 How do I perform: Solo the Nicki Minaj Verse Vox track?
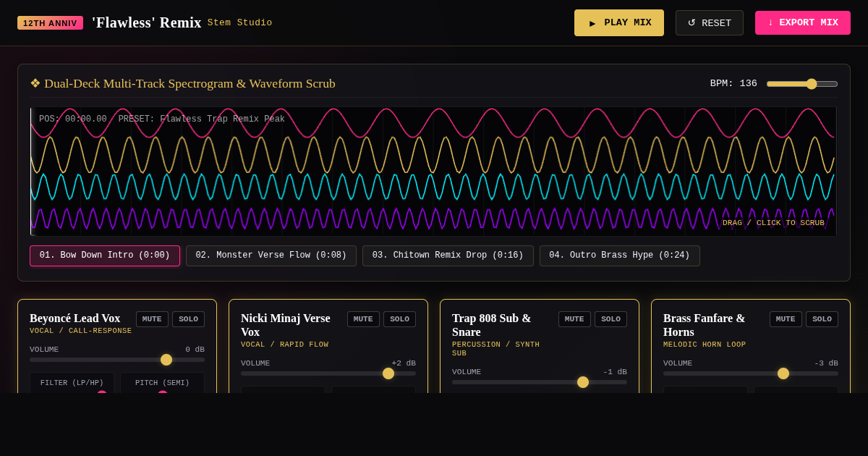(399, 319)
